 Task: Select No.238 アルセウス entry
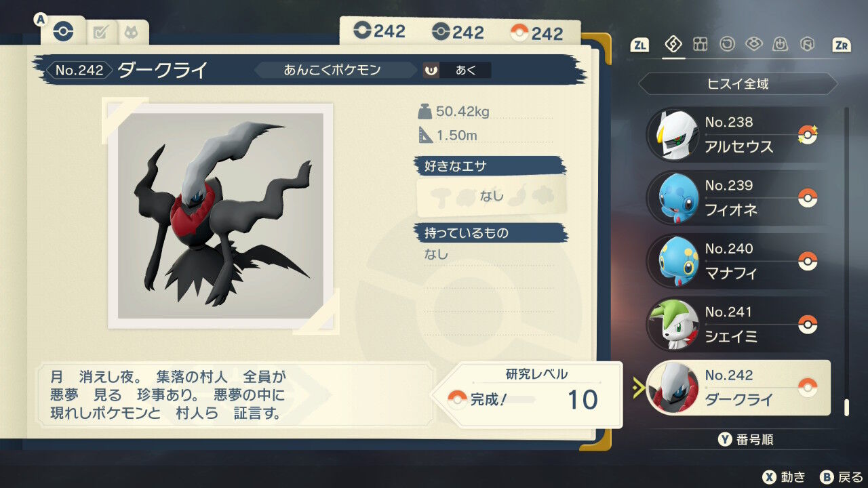point(738,134)
